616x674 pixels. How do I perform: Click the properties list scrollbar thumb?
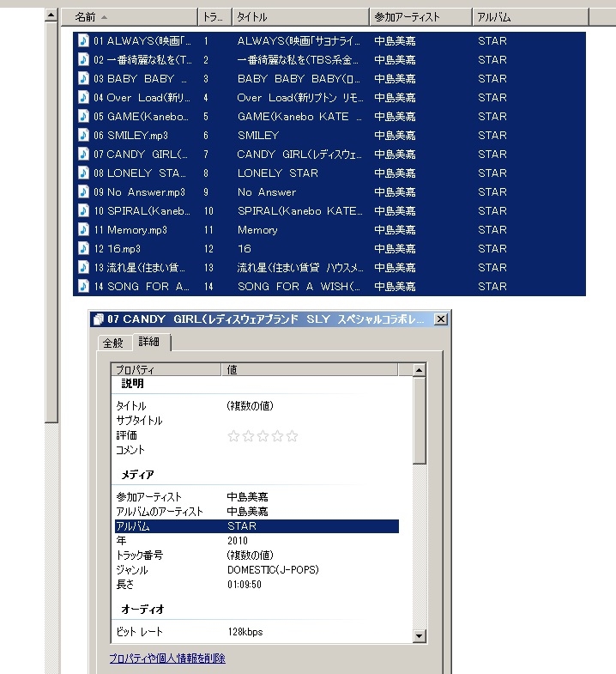tap(419, 421)
